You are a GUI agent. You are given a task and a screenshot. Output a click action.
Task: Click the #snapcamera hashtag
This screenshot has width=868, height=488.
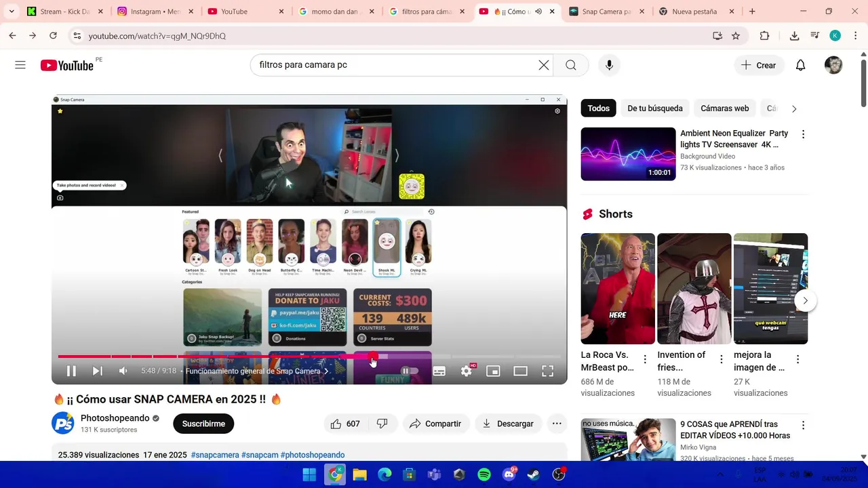coord(214,455)
